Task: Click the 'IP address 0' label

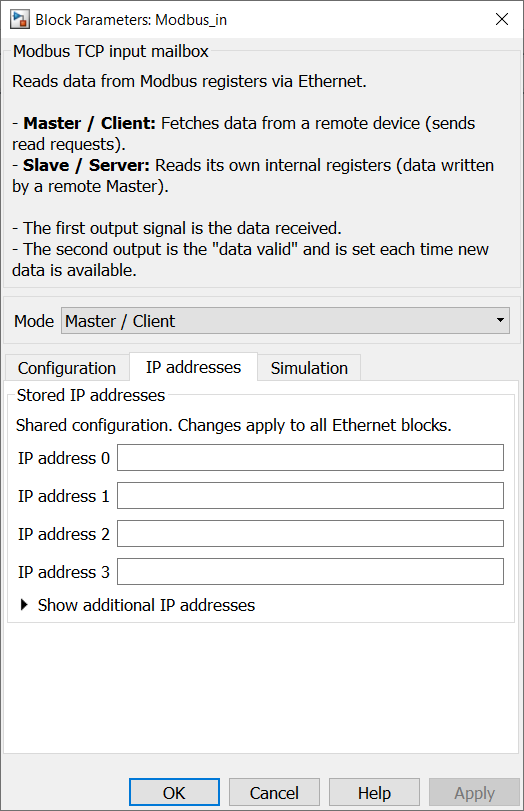Action: coord(64,458)
